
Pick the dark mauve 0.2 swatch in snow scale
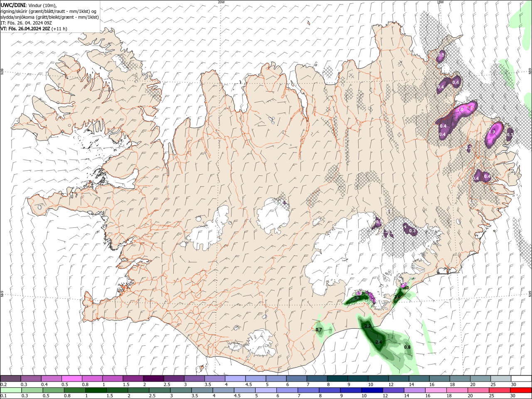pyautogui.click(x=10, y=379)
